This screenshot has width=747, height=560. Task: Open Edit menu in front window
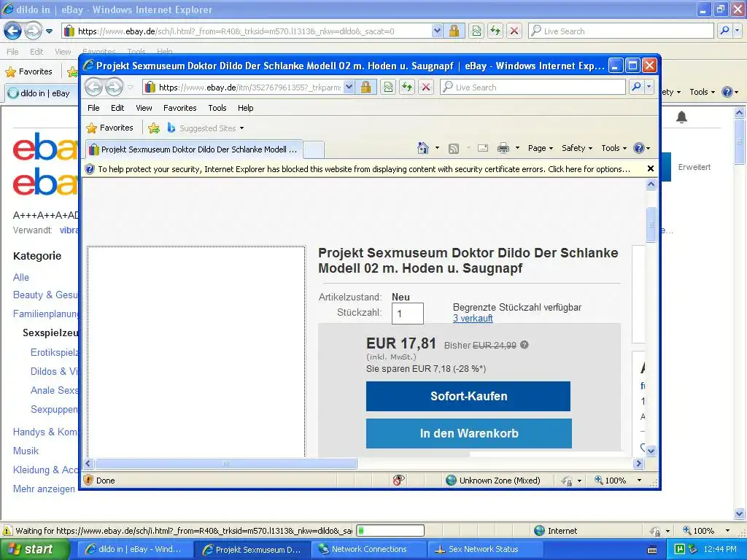point(117,108)
